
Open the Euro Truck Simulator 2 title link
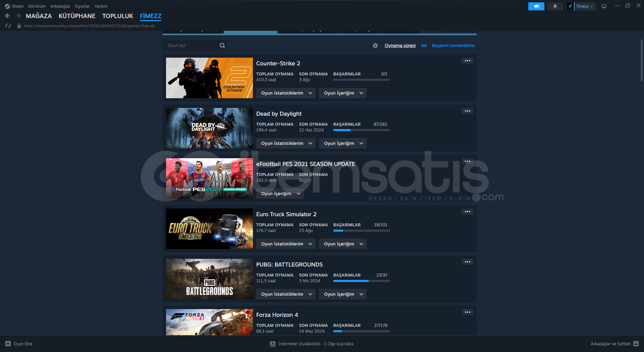click(x=286, y=214)
